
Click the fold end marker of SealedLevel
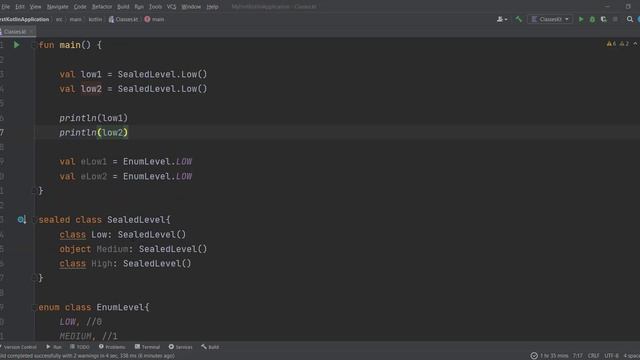[34, 278]
